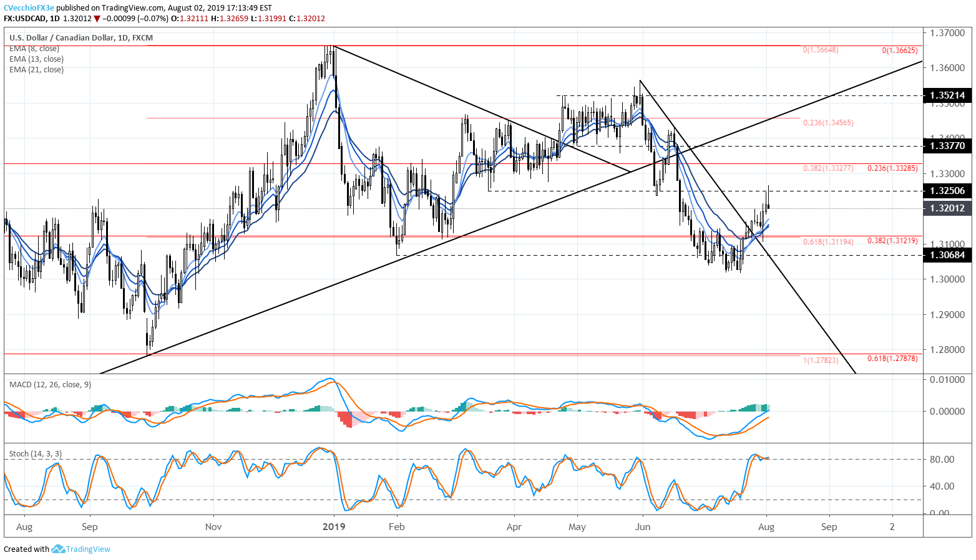976x560 pixels.
Task: Click the May marker on time axis
Action: click(577, 527)
